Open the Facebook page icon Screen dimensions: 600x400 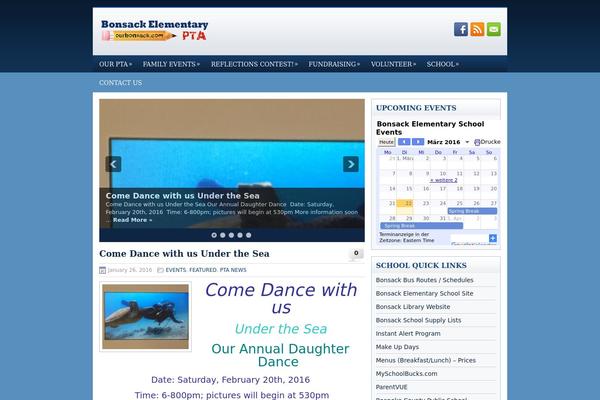pos(461,29)
